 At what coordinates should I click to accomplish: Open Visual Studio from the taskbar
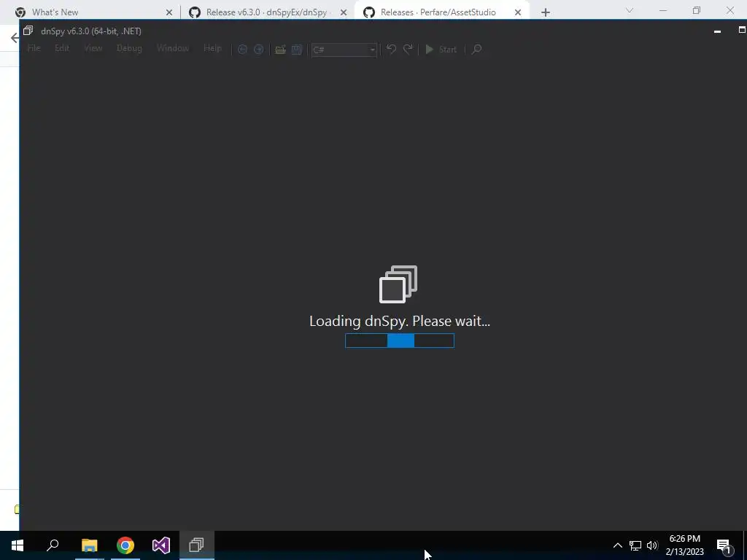coord(161,545)
